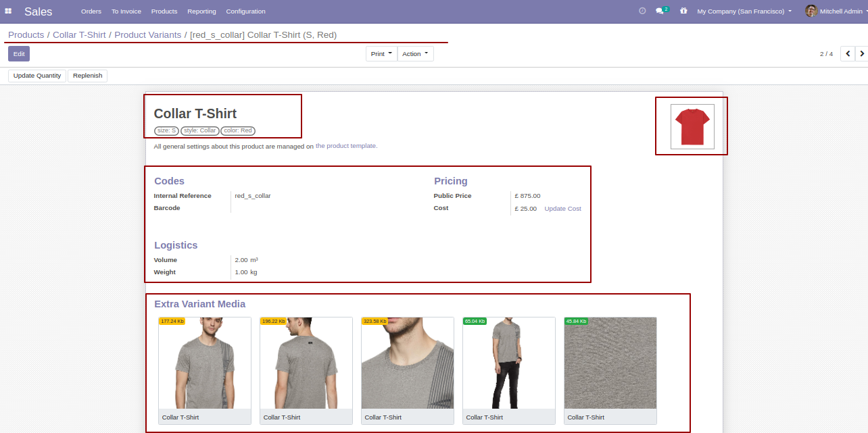Click the red T-shirt product image
This screenshot has width=868, height=433.
coord(692,126)
